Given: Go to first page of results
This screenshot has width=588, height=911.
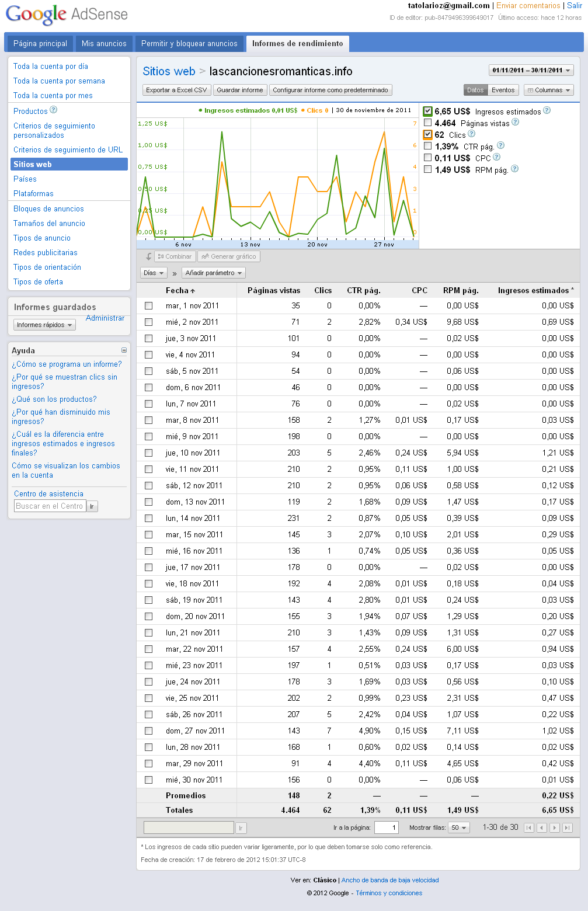Looking at the screenshot, I should coord(529,827).
